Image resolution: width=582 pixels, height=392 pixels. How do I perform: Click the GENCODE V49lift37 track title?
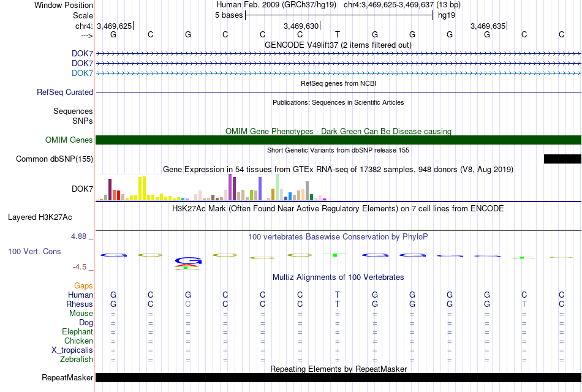tap(338, 45)
